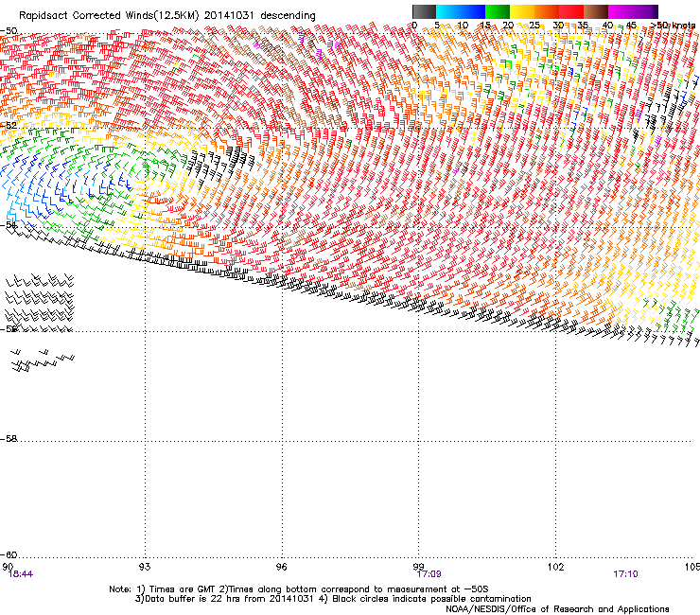This screenshot has height=615, width=700.
Task: Click the note line '3)Data buffer is 22 hrs'
Action: pyautogui.click(x=333, y=599)
